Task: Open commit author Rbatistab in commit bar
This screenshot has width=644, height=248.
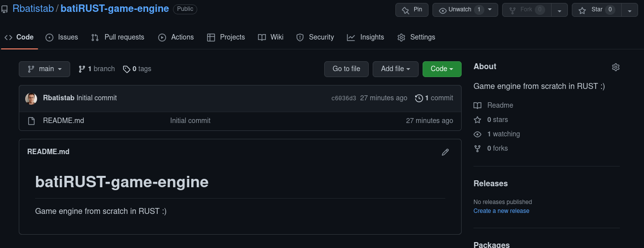Action: coord(59,98)
